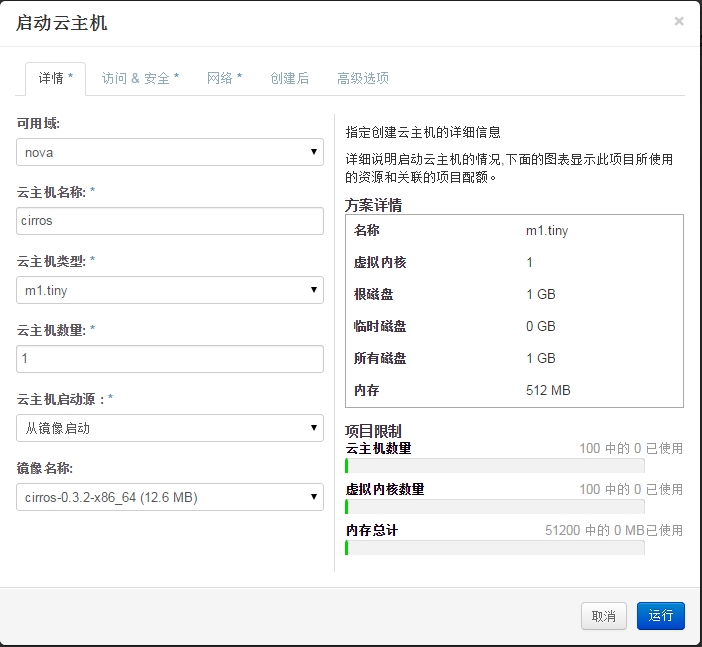Switch to the 网络 tab
The image size is (702, 647).
tap(224, 78)
